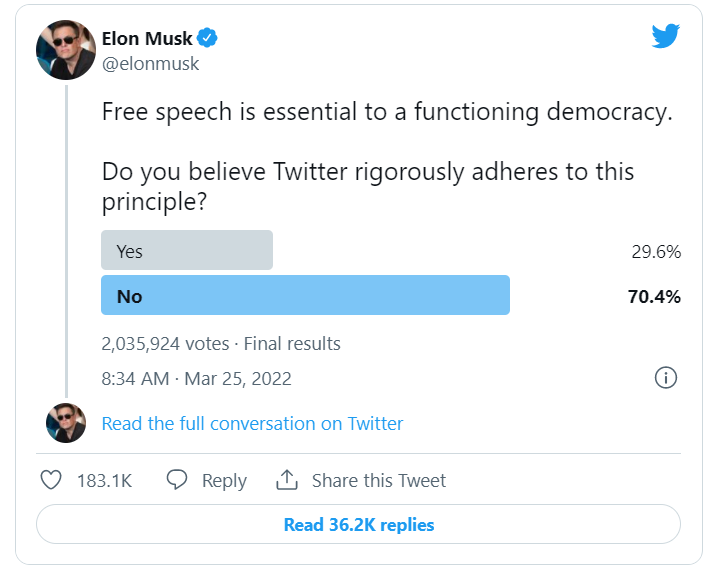Click the Twitter bird logo icon

coord(666,37)
